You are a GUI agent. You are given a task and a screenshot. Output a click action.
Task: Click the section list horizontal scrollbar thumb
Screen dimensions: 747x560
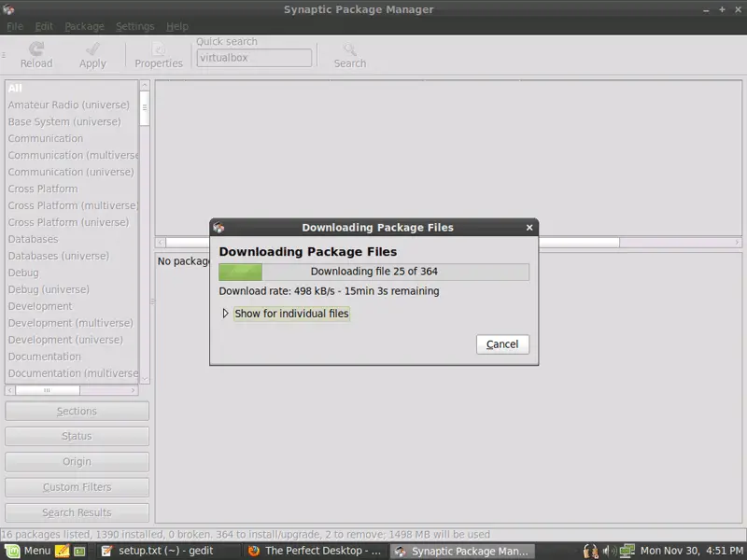point(48,390)
